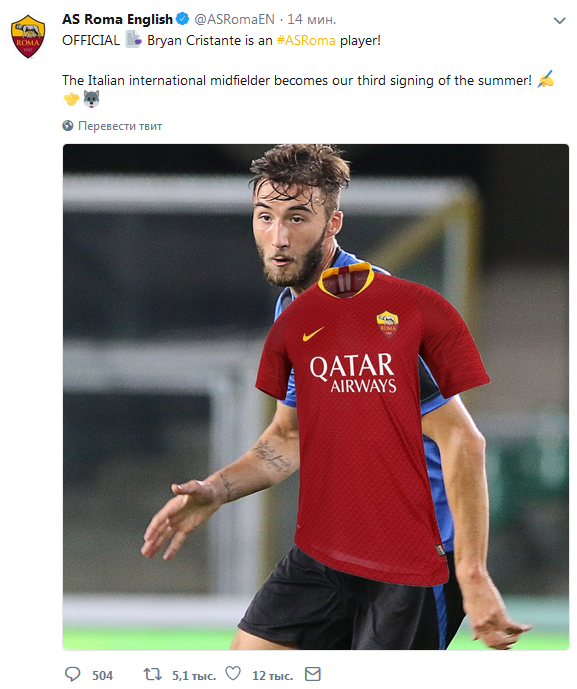
Task: Like the tweet with heart icon
Action: pos(233,674)
